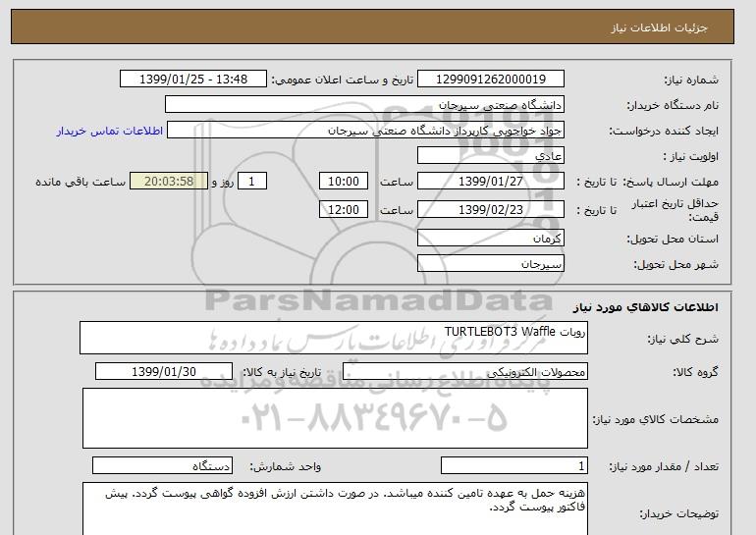Click the goods need date 1399/01/30
This screenshot has width=756, height=535.
click(164, 372)
